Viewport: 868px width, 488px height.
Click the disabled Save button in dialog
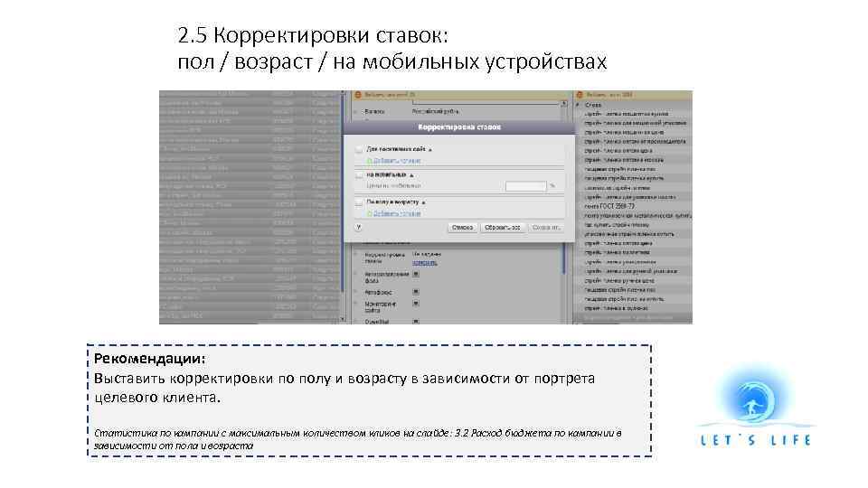click(x=545, y=228)
